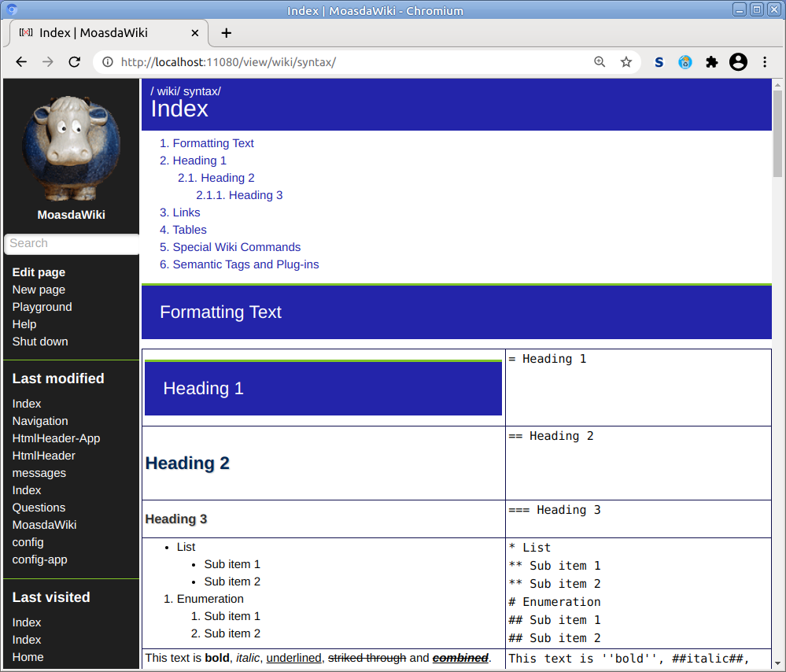
Task: Click the MoasdaWiki cow logo image
Action: [71, 148]
